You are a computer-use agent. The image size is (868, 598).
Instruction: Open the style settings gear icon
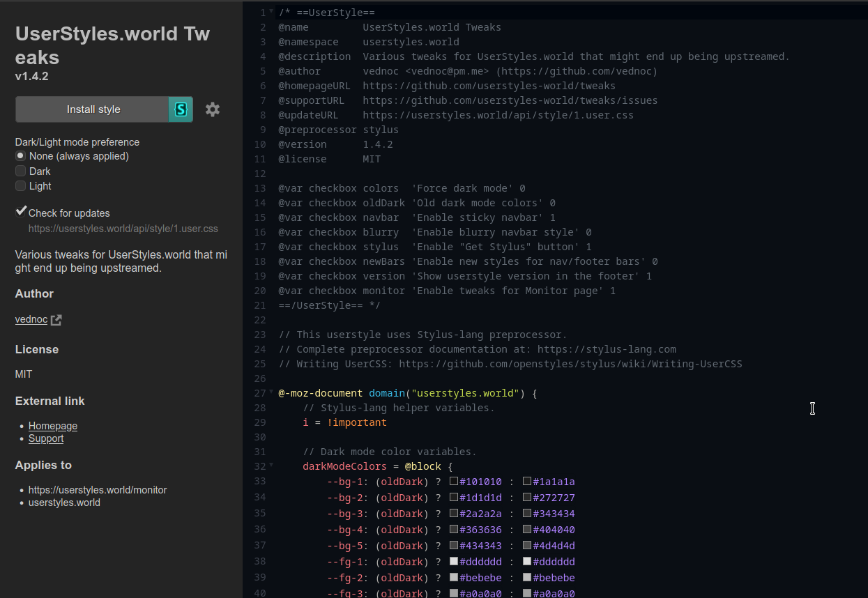point(212,109)
